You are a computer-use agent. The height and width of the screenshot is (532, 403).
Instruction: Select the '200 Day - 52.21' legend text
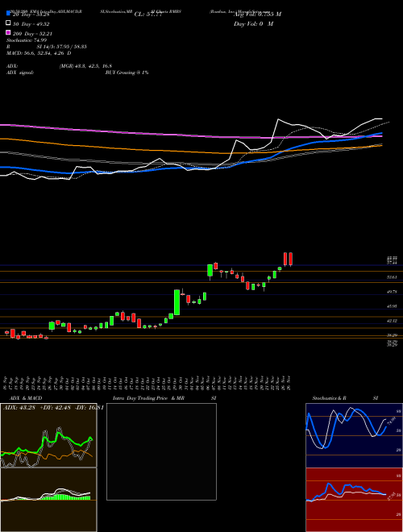[x=32, y=34]
